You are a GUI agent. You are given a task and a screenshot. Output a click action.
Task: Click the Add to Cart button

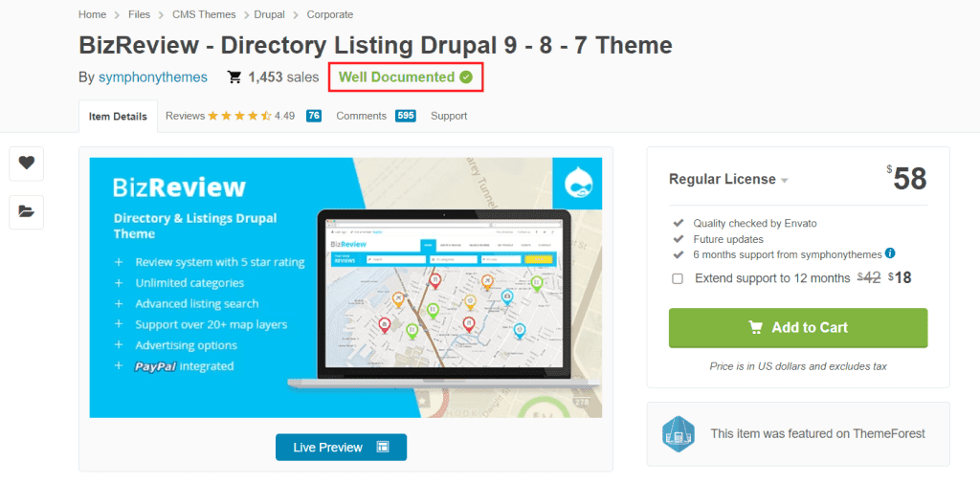point(798,327)
